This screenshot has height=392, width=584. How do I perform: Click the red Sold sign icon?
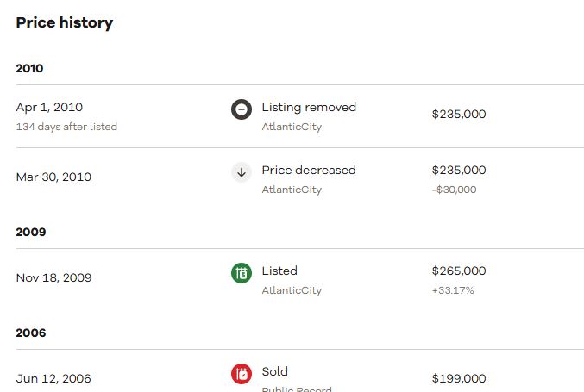(242, 374)
